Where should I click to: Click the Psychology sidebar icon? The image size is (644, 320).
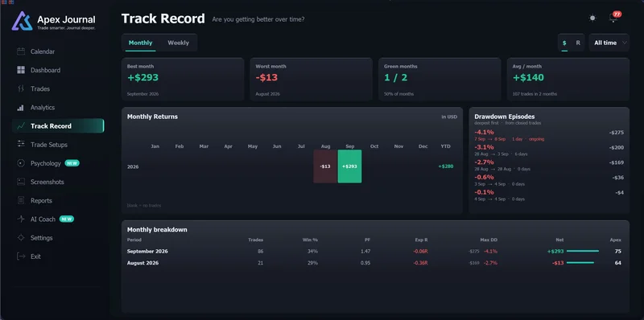pyautogui.click(x=21, y=163)
